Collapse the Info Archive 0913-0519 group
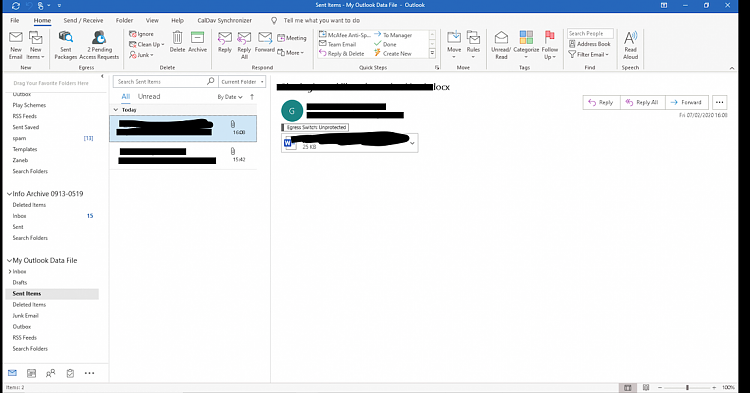This screenshot has height=393, width=750. click(9, 194)
